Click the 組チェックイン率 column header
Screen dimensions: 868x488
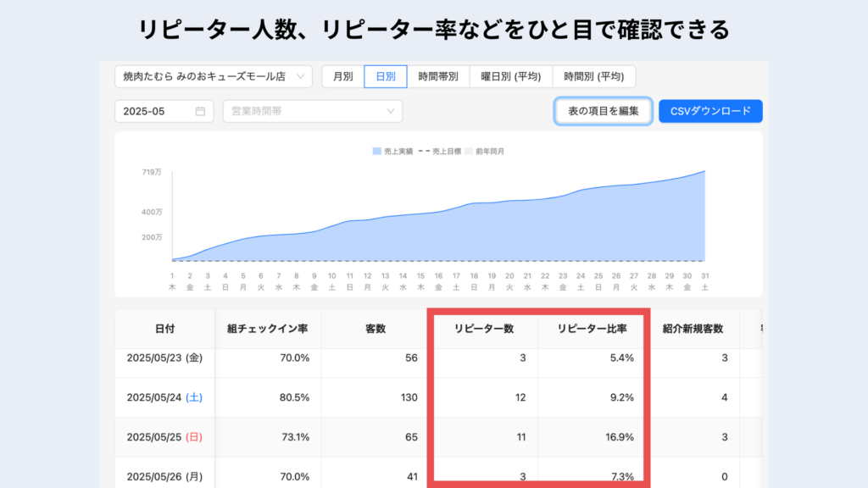coord(268,329)
